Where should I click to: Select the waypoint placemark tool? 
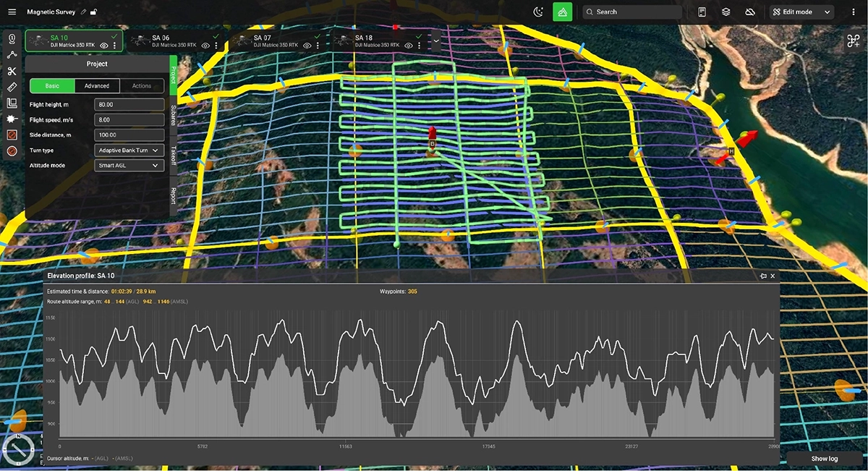pyautogui.click(x=12, y=39)
